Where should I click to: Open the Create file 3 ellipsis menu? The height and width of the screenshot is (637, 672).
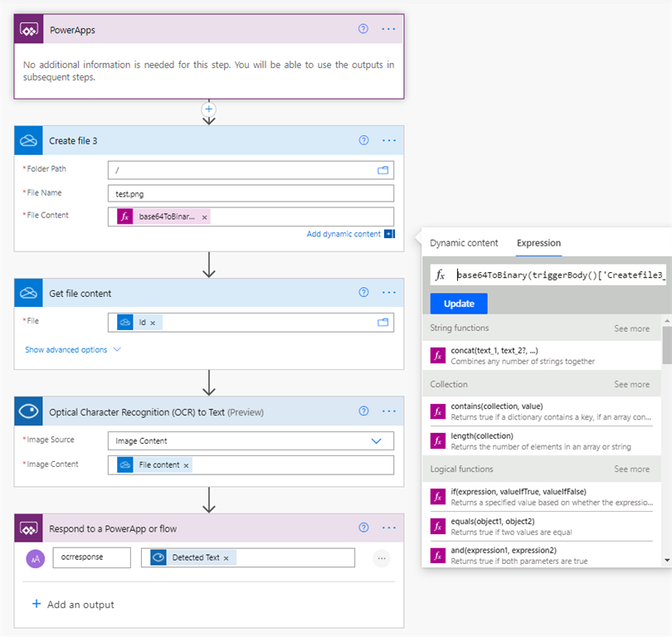click(x=389, y=140)
